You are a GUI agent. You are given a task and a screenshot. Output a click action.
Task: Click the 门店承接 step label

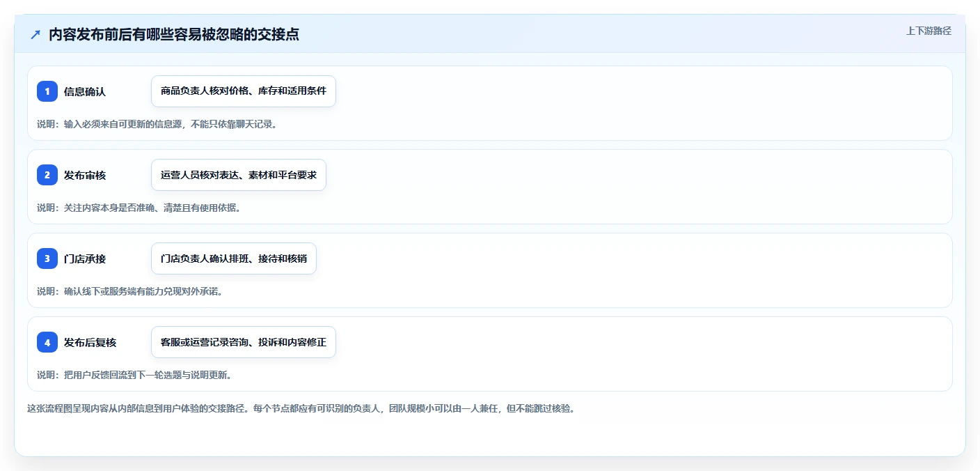pyautogui.click(x=85, y=258)
